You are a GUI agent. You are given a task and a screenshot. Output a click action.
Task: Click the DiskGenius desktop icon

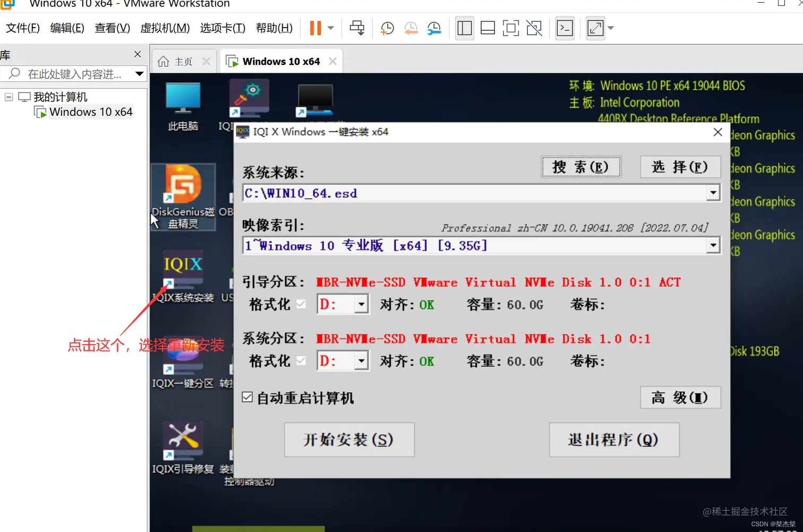pos(183,196)
